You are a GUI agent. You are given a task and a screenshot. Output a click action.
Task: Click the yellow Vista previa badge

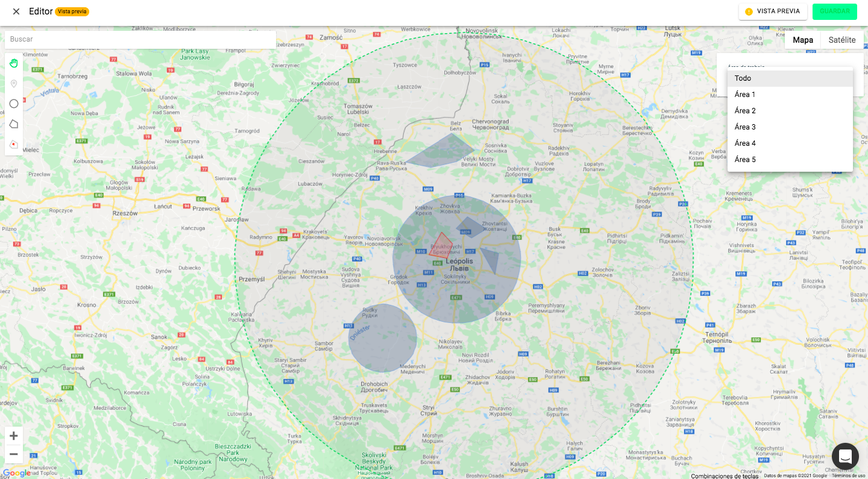(x=72, y=11)
